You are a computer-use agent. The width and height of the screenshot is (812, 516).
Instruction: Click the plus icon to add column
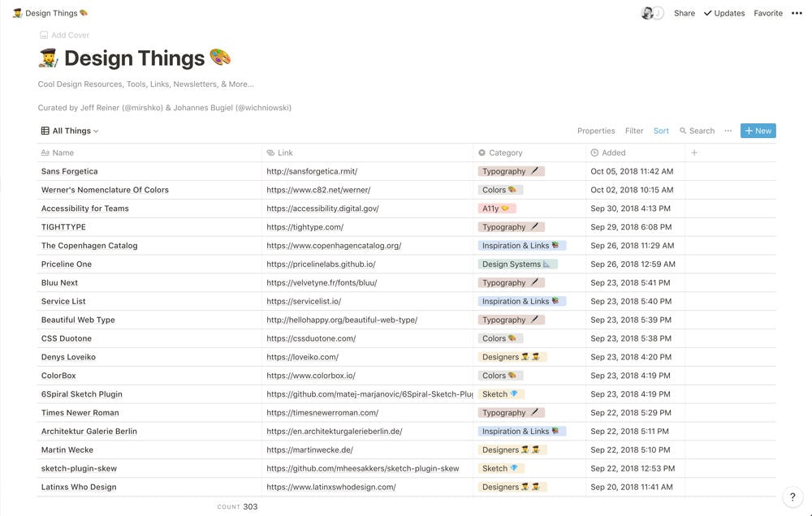pos(694,153)
